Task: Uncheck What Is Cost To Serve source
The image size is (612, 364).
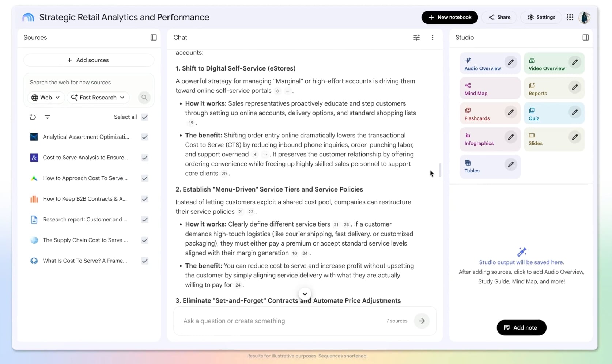Action: [145, 261]
